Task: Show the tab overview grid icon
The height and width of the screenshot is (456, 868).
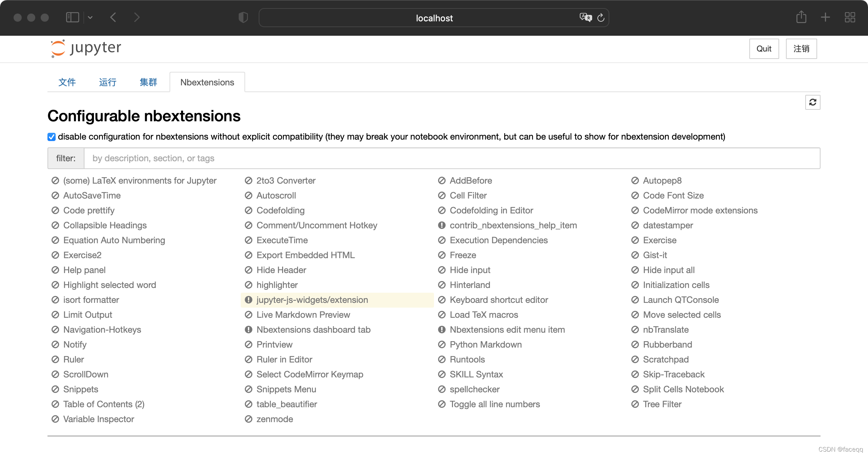Action: (850, 17)
